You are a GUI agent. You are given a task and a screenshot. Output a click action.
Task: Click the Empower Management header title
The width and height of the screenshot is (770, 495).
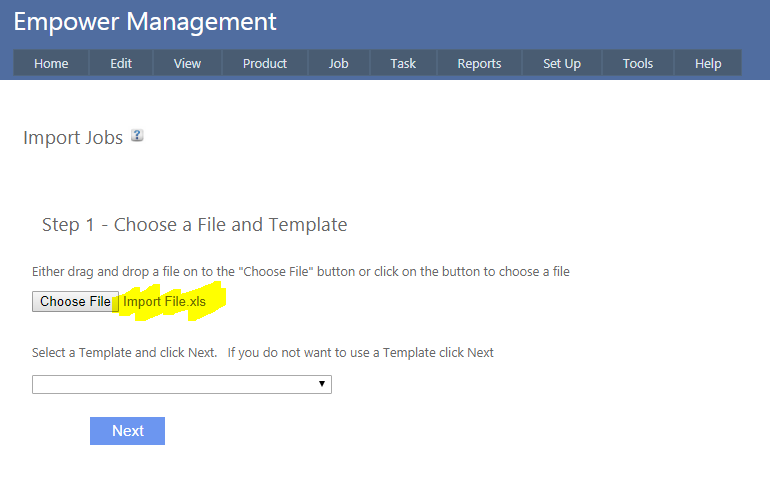[145, 21]
